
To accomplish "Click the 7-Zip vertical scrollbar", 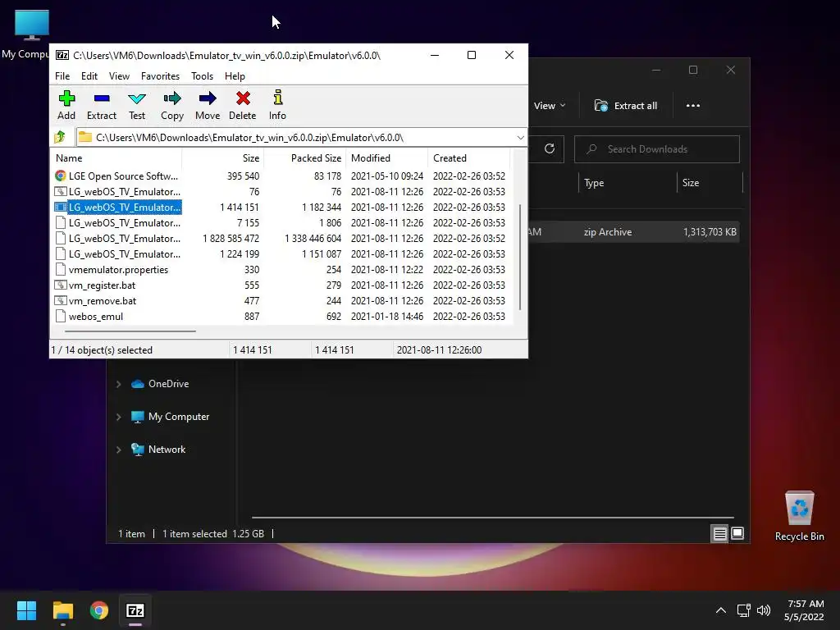I will point(519,257).
